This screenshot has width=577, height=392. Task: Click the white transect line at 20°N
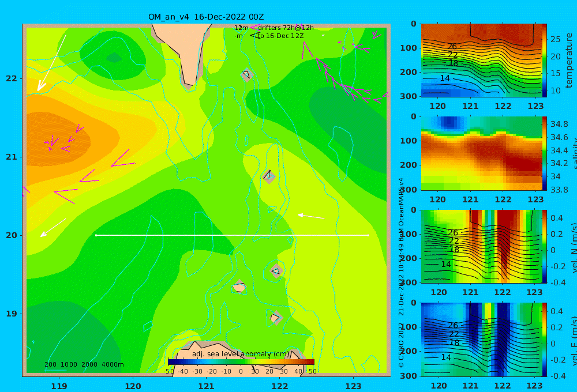(232, 235)
